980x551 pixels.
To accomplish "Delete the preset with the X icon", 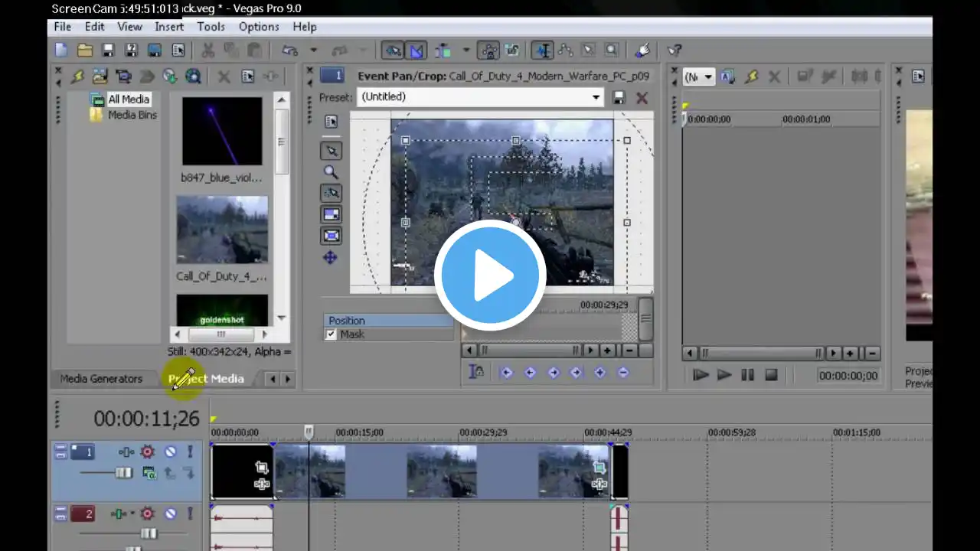I will 642,97.
